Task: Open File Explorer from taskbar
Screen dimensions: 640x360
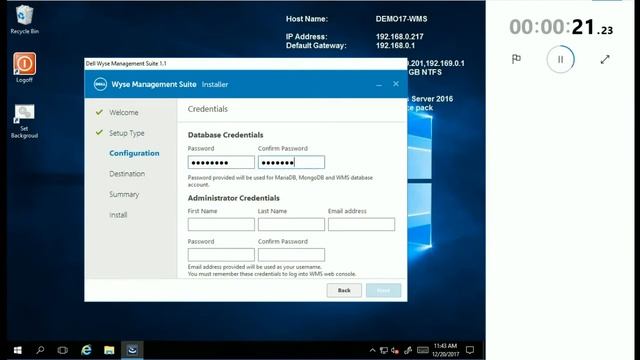Action: pyautogui.click(x=109, y=350)
